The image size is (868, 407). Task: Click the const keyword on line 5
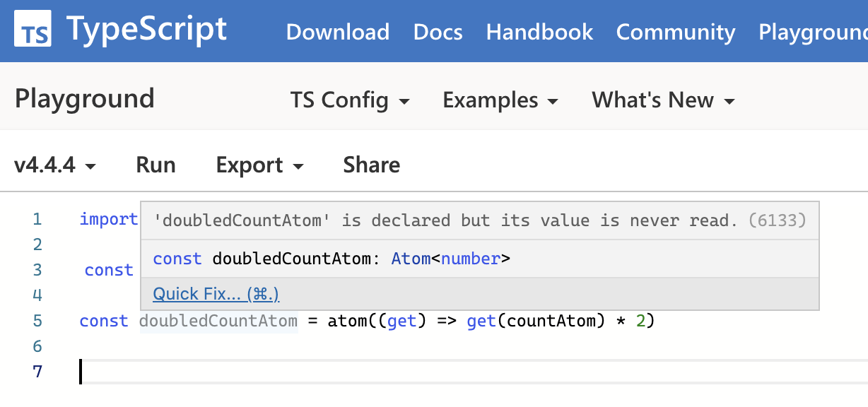point(104,321)
